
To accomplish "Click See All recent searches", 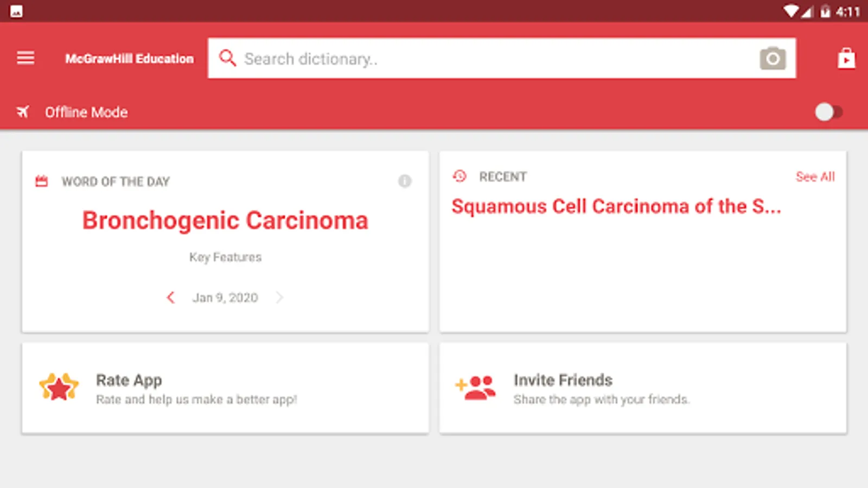I will point(815,177).
